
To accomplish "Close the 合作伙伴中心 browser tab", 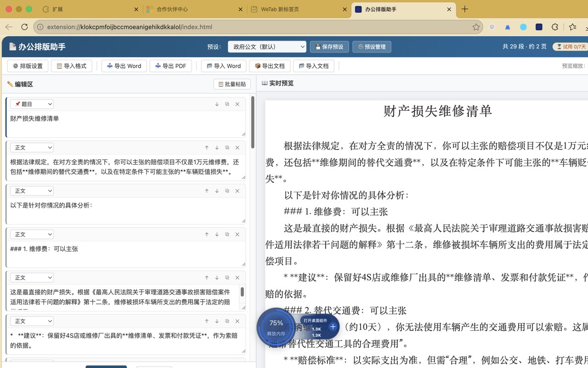I will coord(241,9).
